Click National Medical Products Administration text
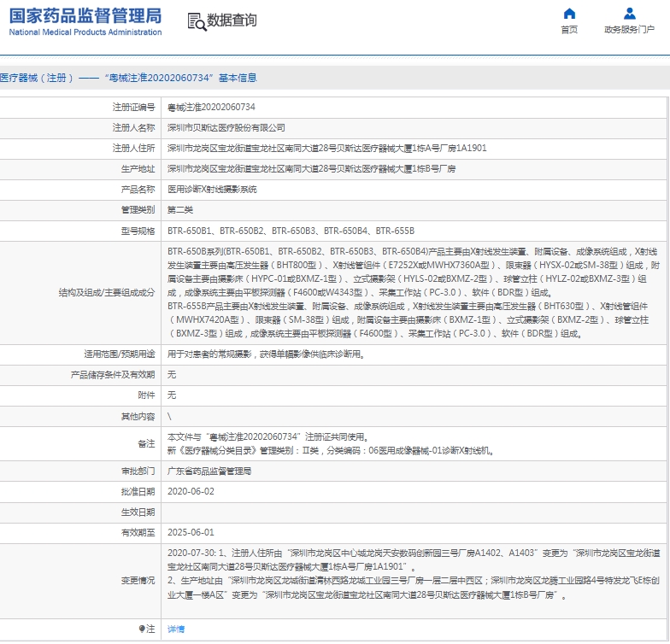Viewport: 670px width, 644px height. [85, 32]
